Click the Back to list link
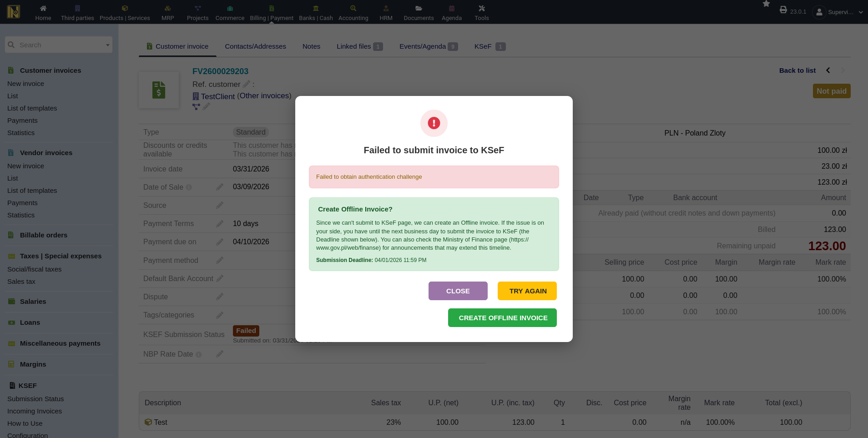868x438 pixels. tap(797, 70)
